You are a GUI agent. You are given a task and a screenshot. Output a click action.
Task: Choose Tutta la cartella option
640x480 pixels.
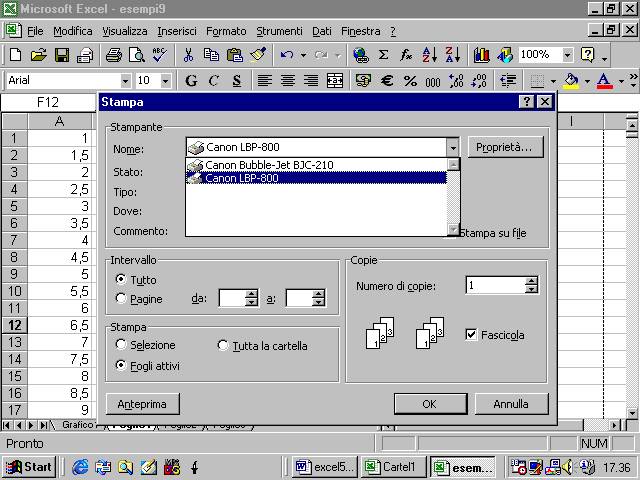(222, 345)
